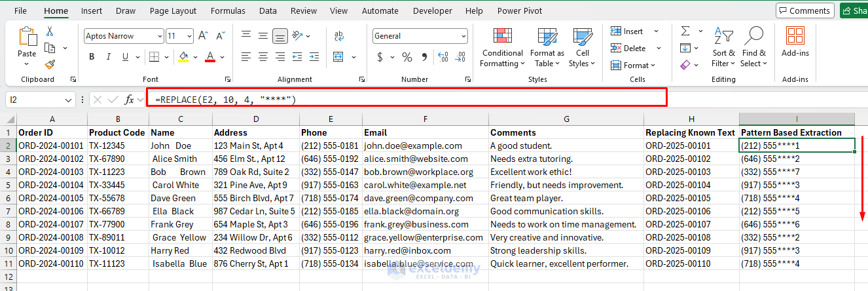
Task: Switch to the Data tab
Action: click(268, 10)
